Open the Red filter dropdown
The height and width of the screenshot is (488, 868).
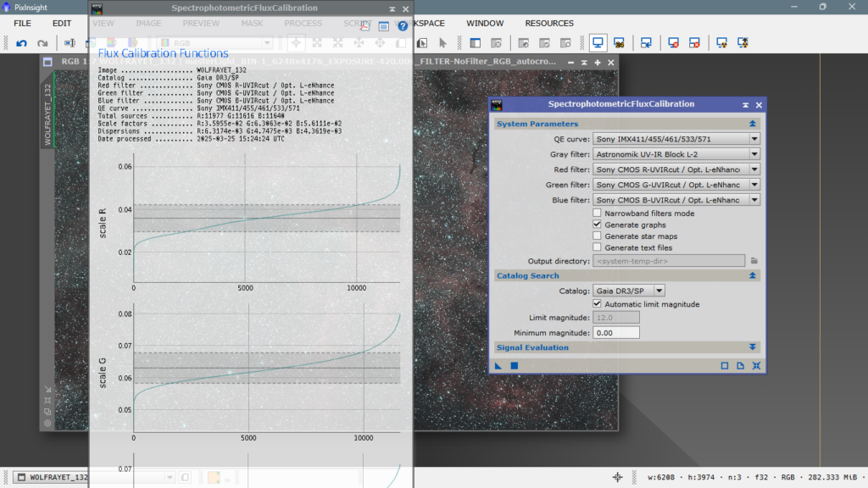[676, 169]
